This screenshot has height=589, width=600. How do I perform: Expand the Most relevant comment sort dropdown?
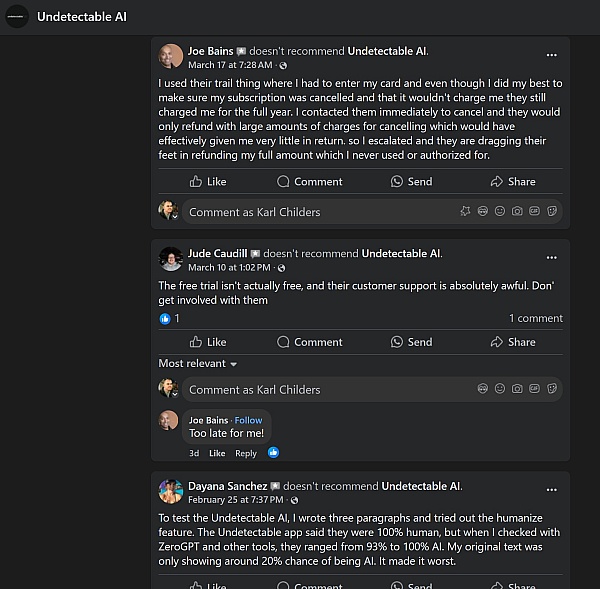pos(197,363)
